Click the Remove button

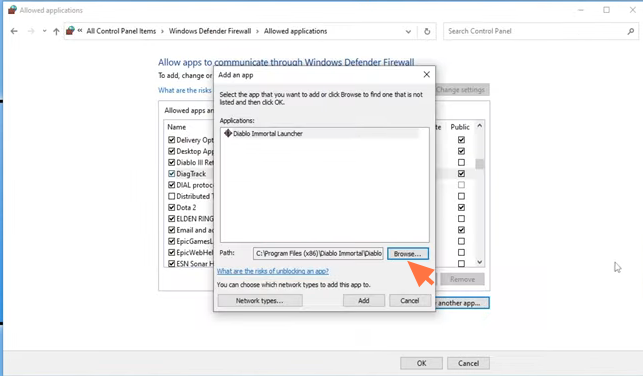tap(462, 279)
